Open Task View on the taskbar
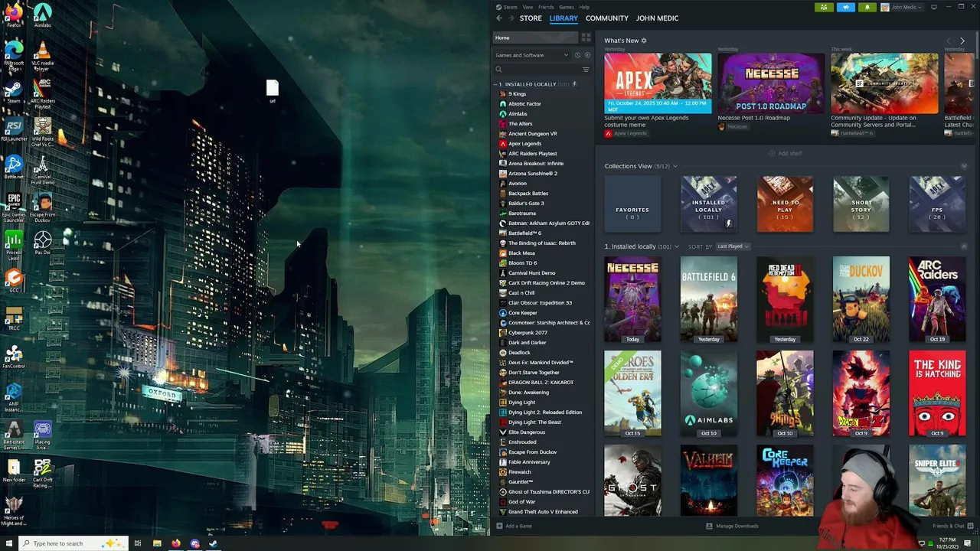The image size is (980, 551). pyautogui.click(x=138, y=543)
